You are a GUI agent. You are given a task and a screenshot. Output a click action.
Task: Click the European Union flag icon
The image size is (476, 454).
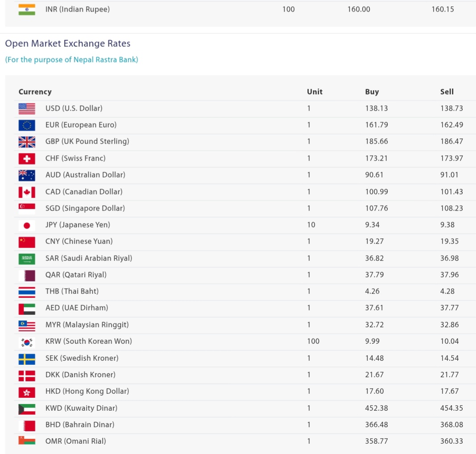[x=27, y=125]
